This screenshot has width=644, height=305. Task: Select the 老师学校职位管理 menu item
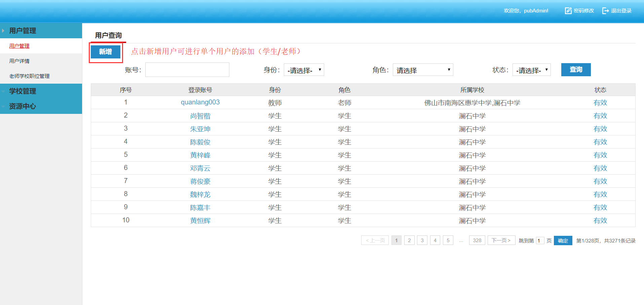click(29, 76)
